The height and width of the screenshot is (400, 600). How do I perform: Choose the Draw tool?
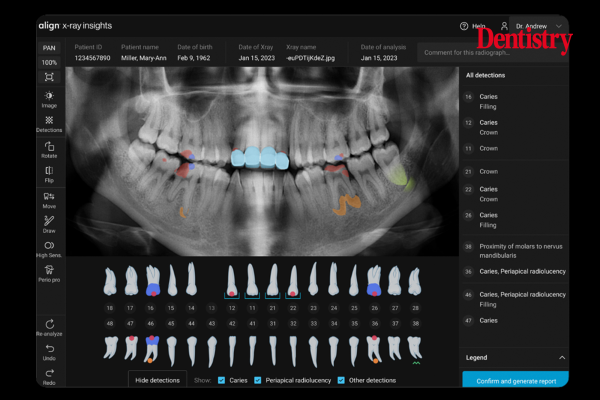click(x=49, y=223)
